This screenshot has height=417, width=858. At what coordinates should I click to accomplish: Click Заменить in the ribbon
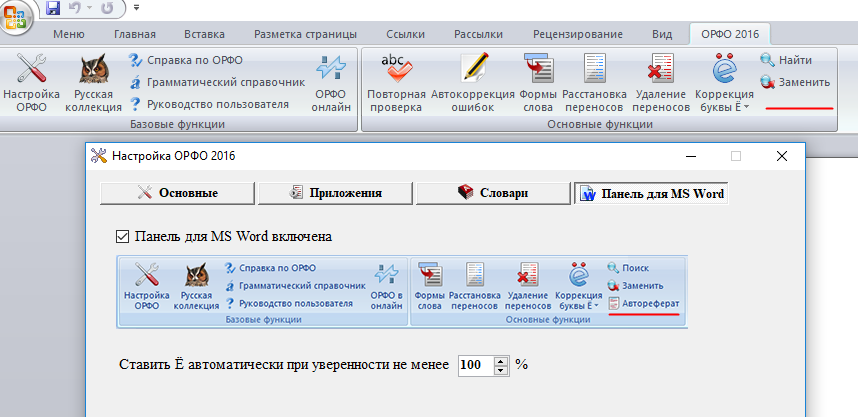pos(796,82)
